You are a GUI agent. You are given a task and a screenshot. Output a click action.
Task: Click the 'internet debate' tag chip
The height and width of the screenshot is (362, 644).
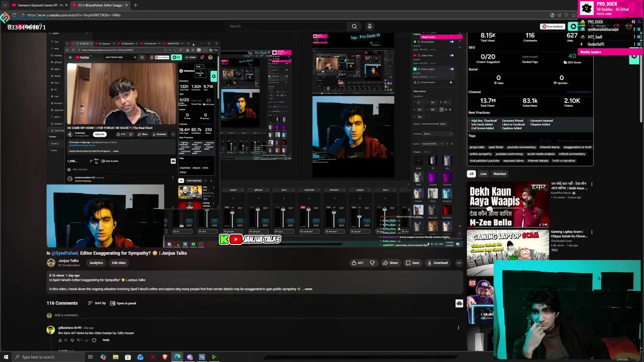[x=538, y=161]
